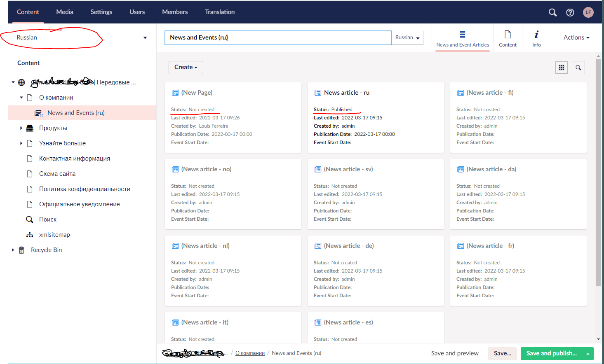Screen dimensions: 604x364
Task: Click the 'Content' heading in the sidebar
Action: (x=28, y=63)
